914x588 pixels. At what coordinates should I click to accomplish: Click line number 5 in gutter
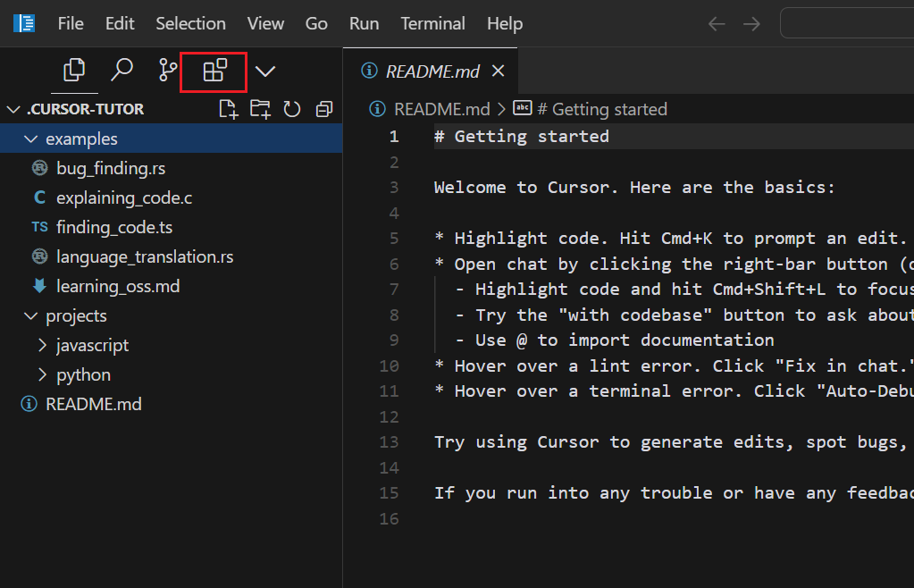(x=394, y=239)
